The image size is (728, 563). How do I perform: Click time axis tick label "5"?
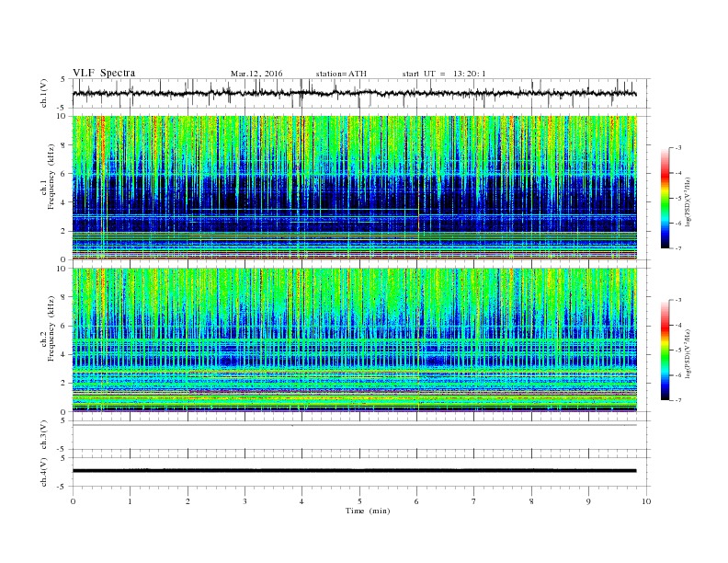point(359,501)
